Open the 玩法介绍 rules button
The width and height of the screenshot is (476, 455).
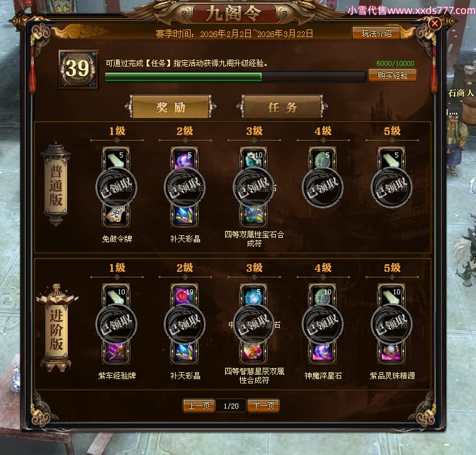376,33
